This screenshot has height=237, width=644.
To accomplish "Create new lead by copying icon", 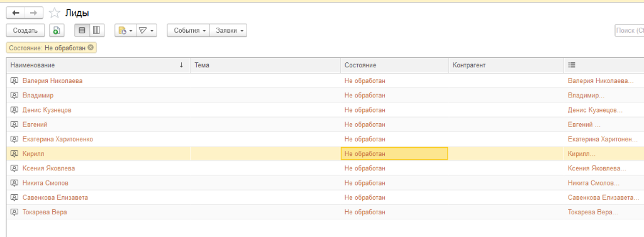I will tap(57, 30).
